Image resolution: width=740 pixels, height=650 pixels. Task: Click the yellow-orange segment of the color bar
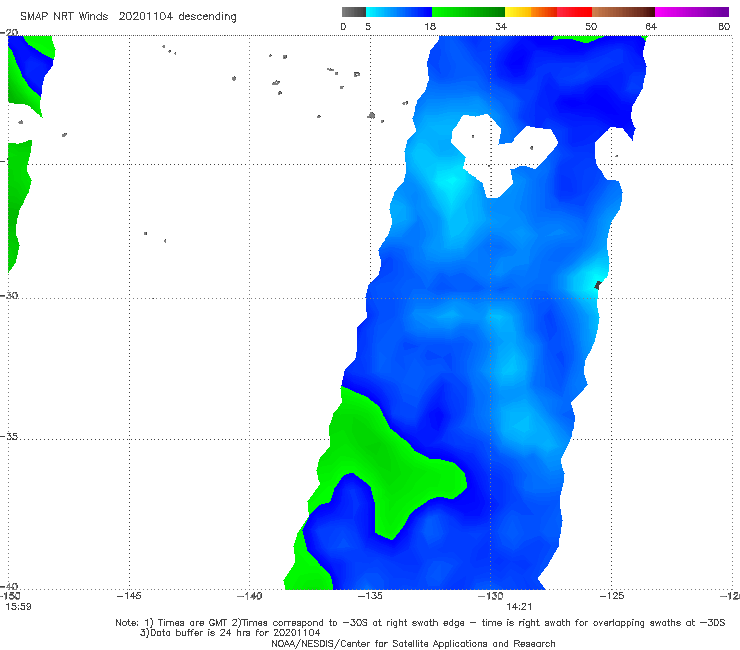coord(531,12)
